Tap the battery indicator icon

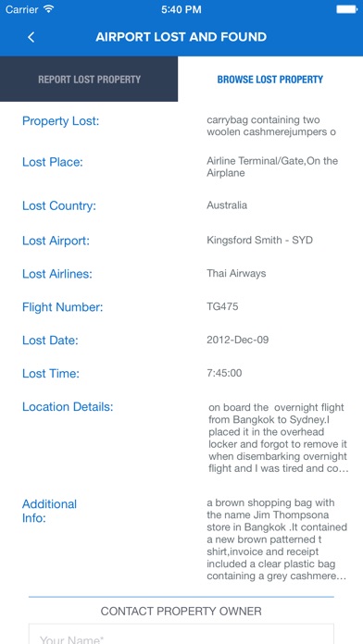[x=346, y=9]
